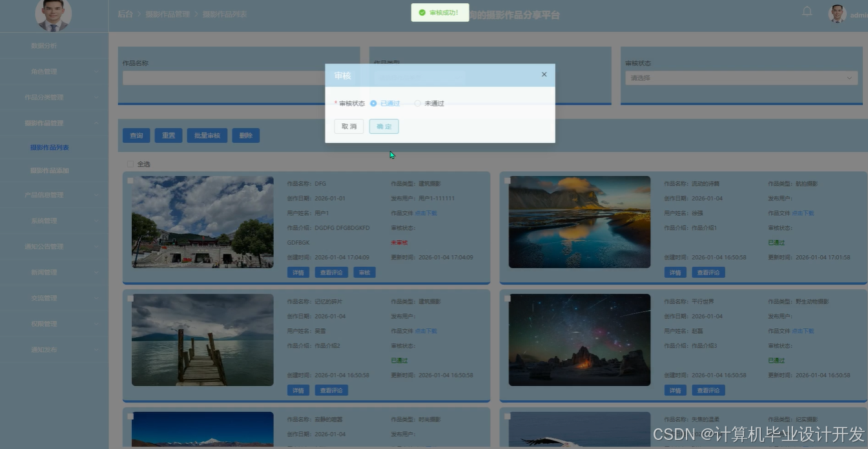
Task: Open 详情 for the 平行世界 work
Action: (676, 390)
